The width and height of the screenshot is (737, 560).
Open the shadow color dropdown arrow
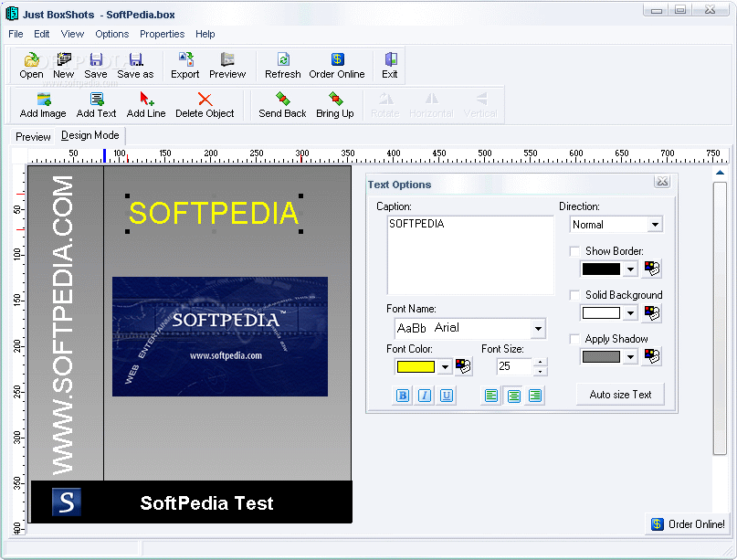[x=631, y=357]
